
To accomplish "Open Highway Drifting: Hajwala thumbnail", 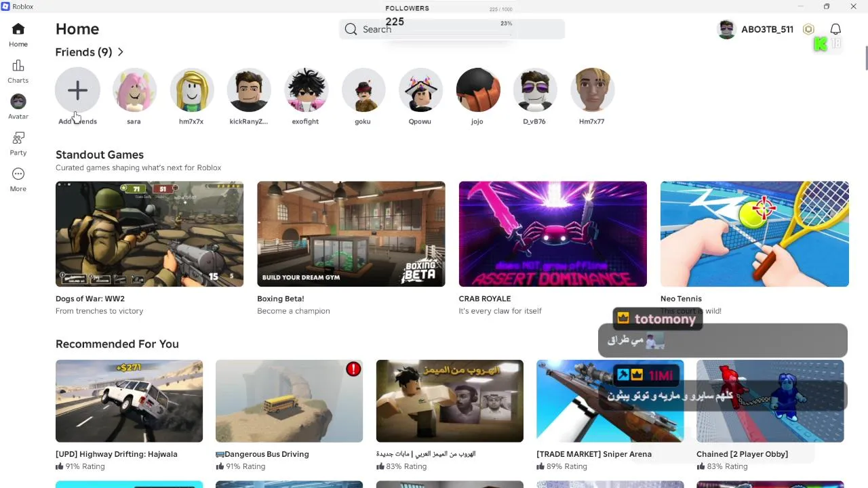I will point(129,401).
